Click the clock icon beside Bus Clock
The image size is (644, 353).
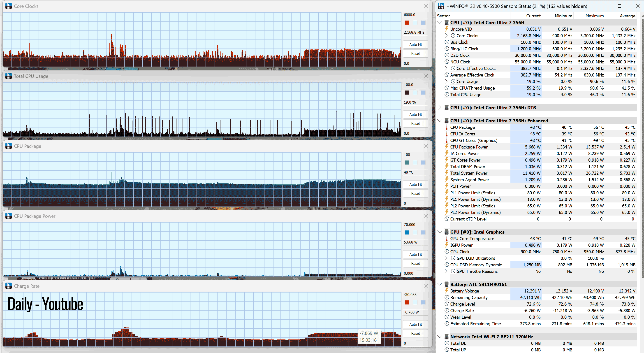[x=447, y=42]
